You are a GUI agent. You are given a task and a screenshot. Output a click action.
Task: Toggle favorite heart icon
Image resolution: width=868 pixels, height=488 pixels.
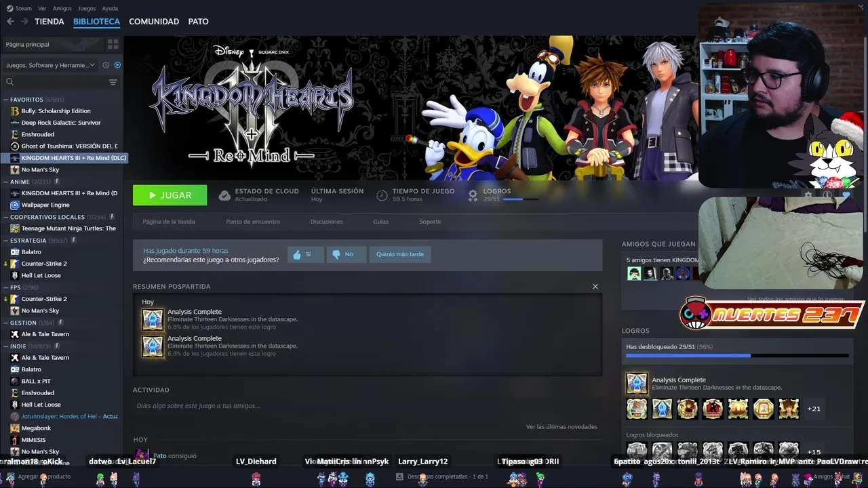[846, 195]
